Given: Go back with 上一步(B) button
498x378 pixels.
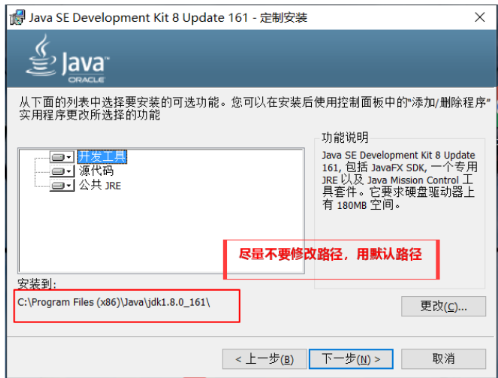Looking at the screenshot, I should tap(264, 359).
